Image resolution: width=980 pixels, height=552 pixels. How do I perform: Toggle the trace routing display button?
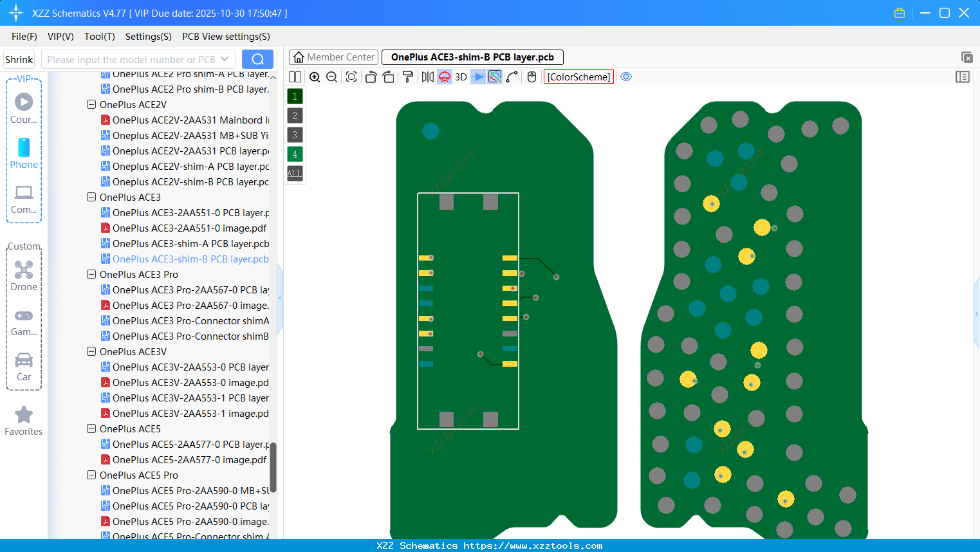click(495, 77)
